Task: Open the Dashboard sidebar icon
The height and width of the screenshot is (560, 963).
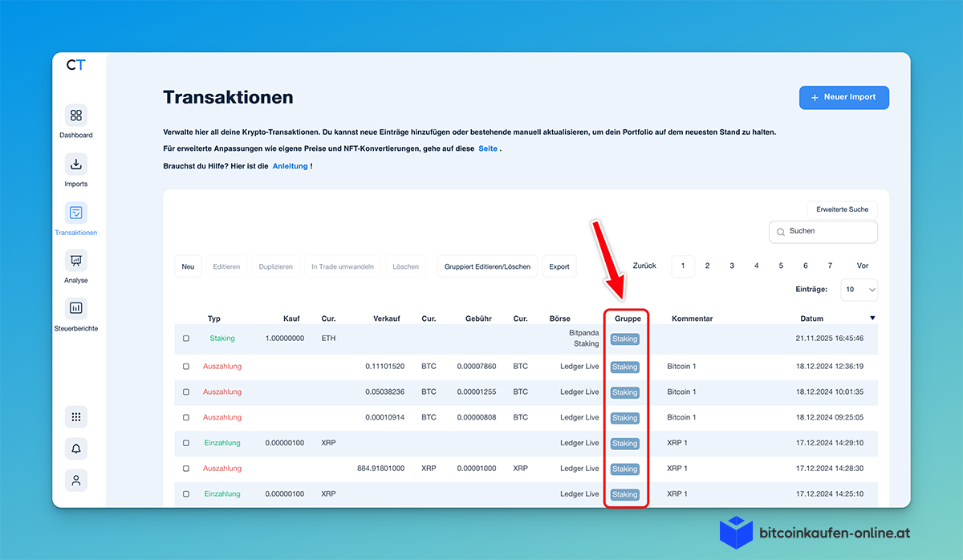Action: (76, 116)
